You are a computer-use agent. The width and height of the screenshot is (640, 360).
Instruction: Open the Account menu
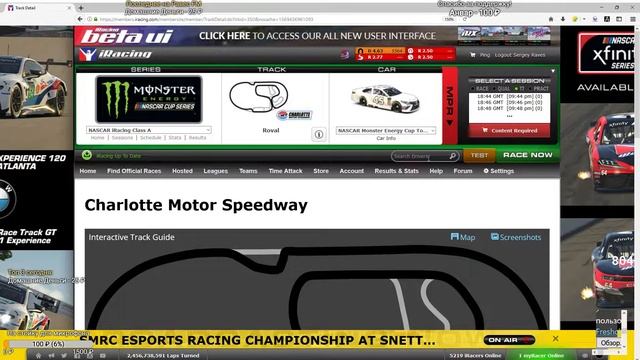pos(351,171)
